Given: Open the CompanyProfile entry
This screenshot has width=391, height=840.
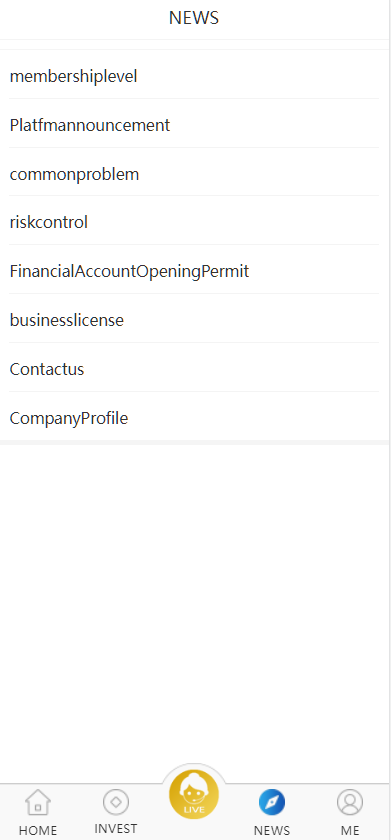Looking at the screenshot, I should point(194,418).
